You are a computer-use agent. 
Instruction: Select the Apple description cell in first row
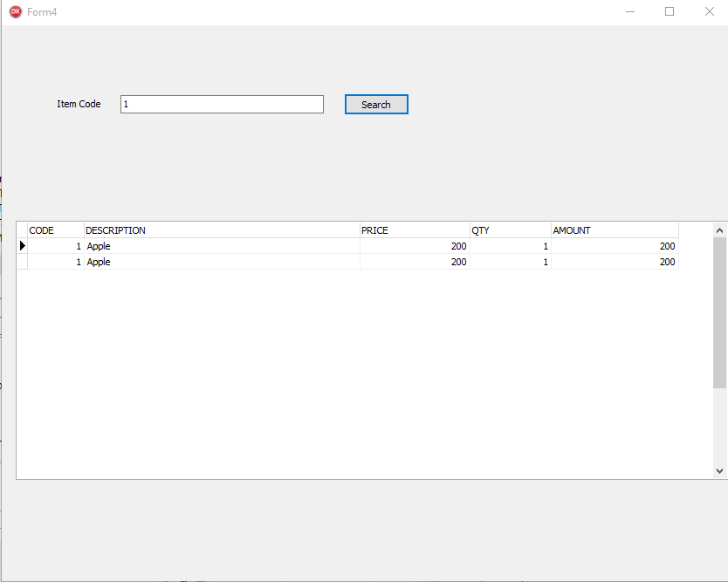(x=221, y=246)
